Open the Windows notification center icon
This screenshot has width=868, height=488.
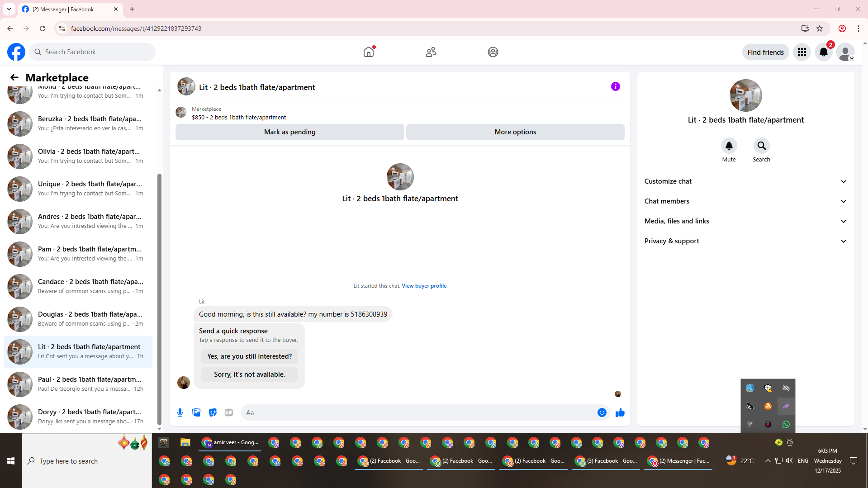click(854, 461)
